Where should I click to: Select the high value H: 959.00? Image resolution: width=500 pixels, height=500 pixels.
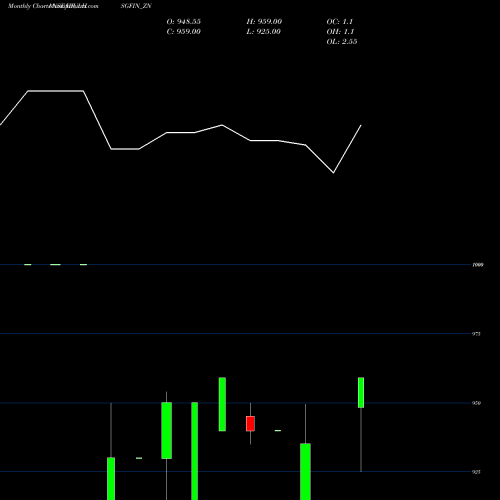(x=264, y=22)
